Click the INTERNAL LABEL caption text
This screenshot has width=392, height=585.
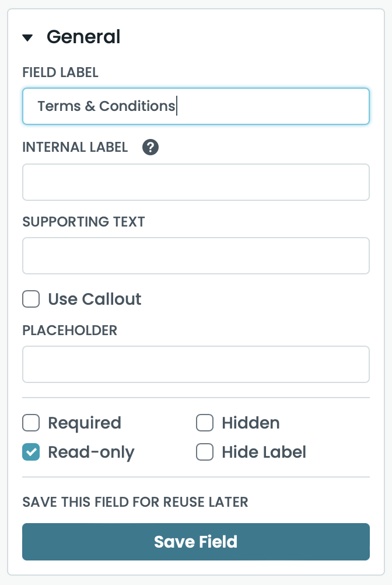[75, 147]
